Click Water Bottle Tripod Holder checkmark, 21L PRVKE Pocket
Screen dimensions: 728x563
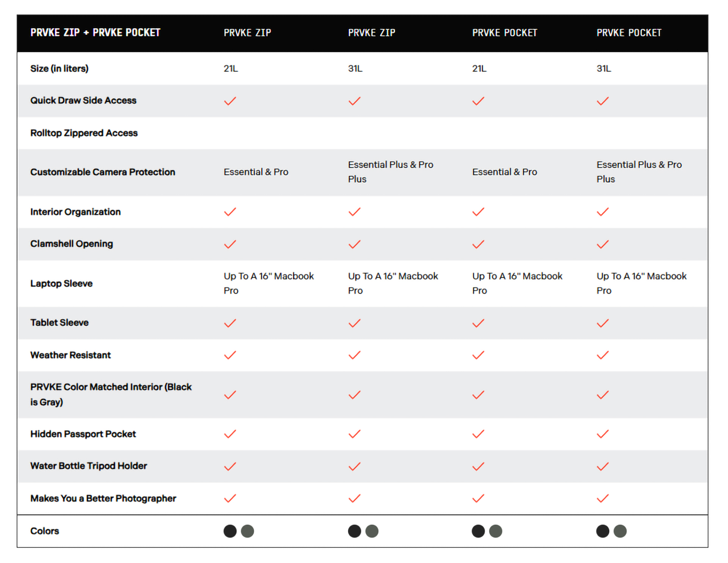pos(478,466)
